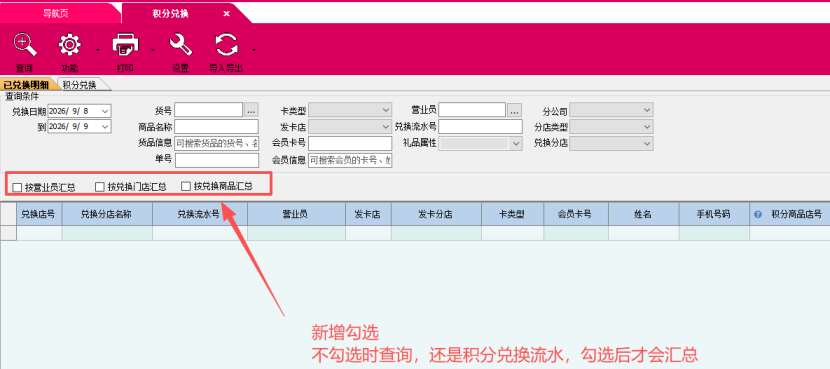Open the 兑换分店 dropdown
The width and height of the screenshot is (830, 369).
click(647, 143)
